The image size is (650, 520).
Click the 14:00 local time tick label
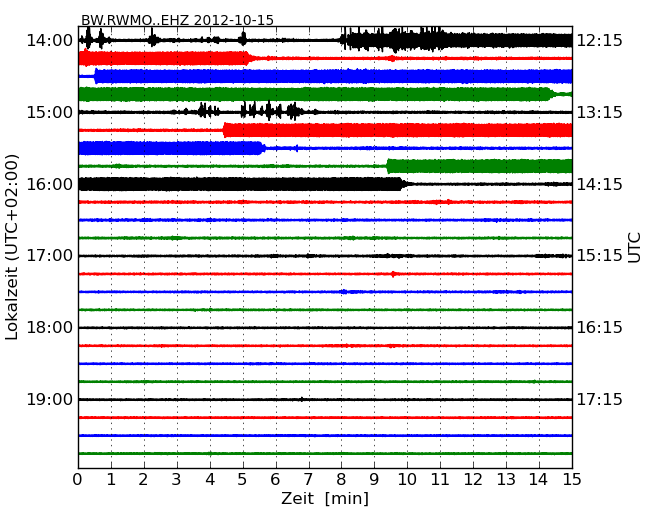pos(50,41)
